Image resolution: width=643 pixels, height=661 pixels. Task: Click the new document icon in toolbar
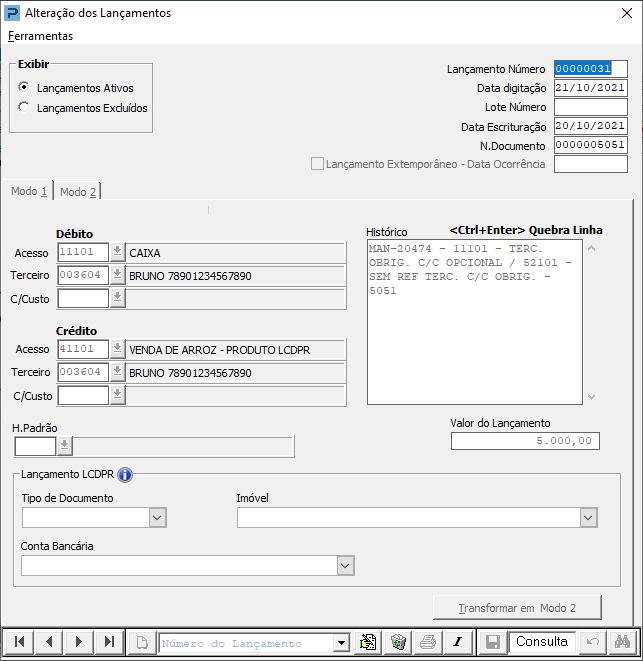pyautogui.click(x=142, y=642)
